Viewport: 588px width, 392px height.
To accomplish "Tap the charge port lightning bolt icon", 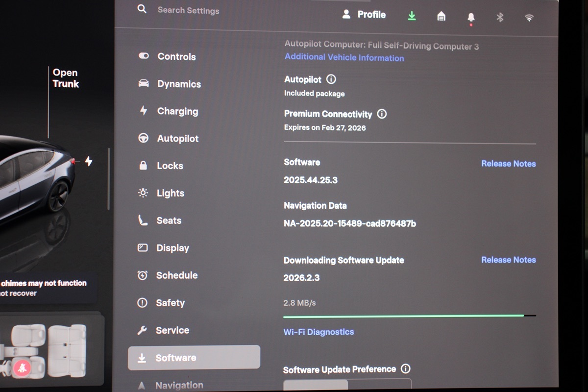I will (89, 161).
